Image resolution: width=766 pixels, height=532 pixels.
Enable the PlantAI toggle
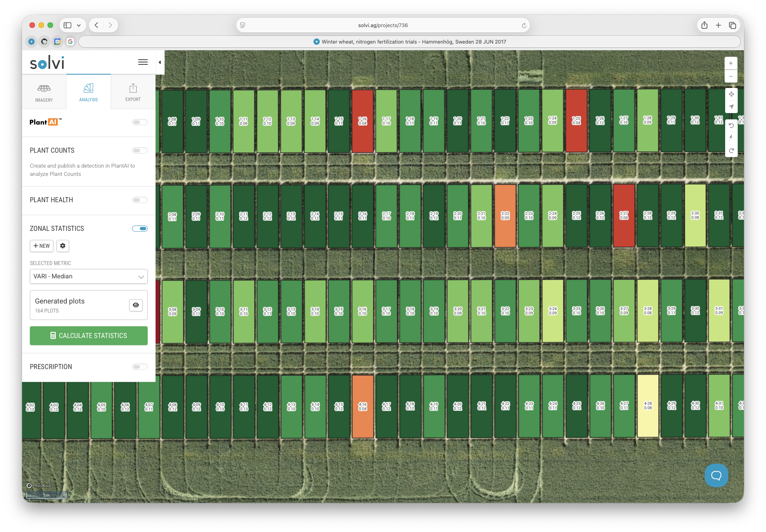pyautogui.click(x=139, y=122)
